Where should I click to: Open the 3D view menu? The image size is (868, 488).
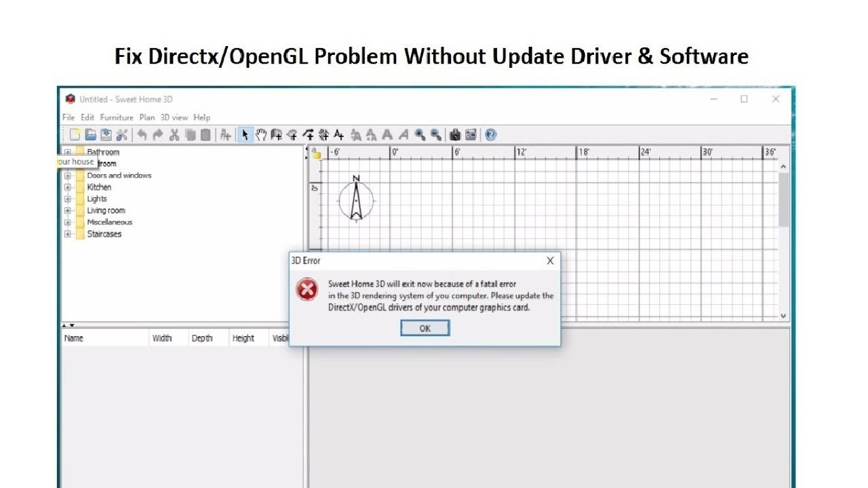[x=174, y=117]
